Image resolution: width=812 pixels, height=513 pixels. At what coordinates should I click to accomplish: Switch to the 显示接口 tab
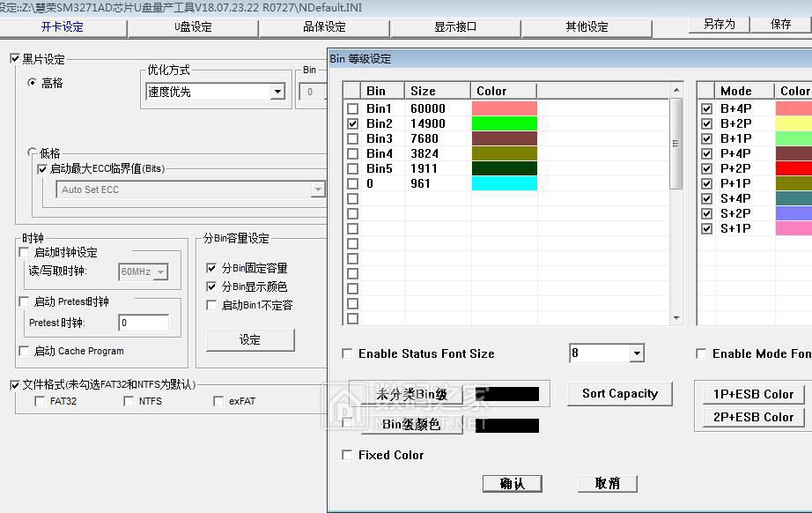(x=455, y=27)
